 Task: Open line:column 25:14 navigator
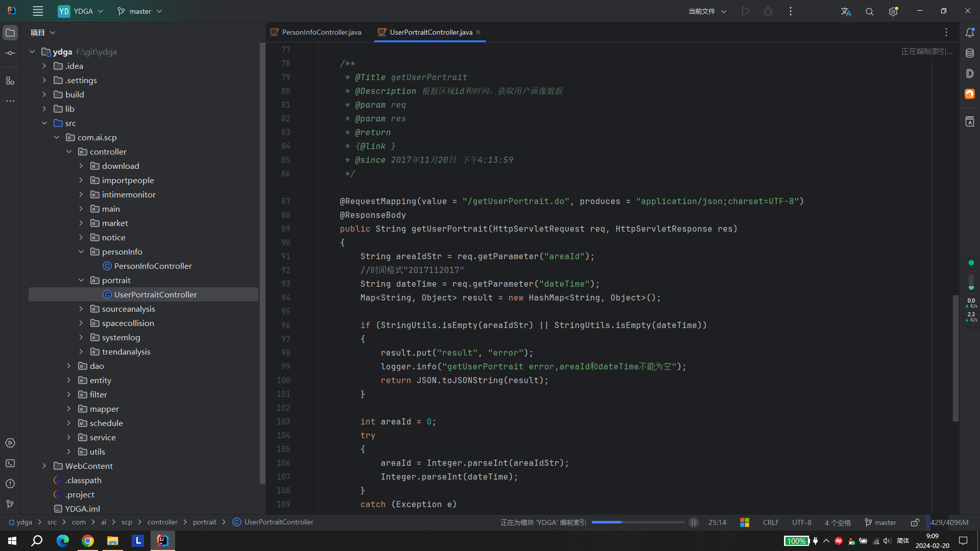717,522
